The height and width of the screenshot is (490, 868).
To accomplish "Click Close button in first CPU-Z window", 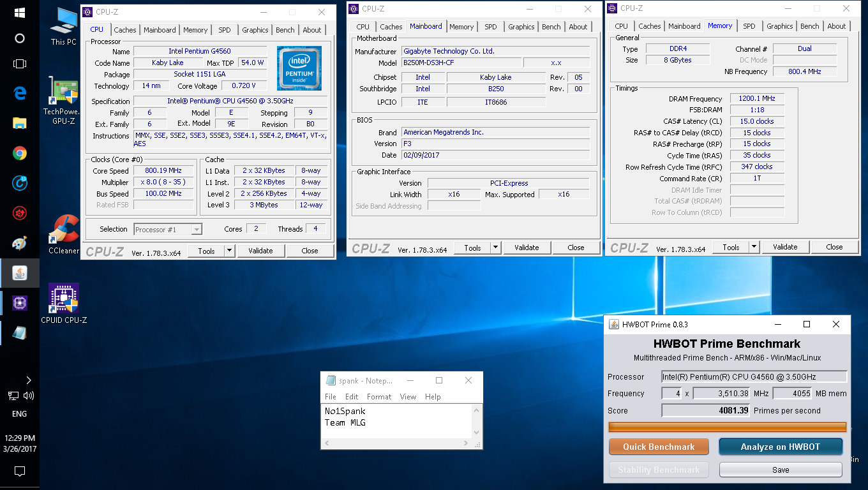I will 310,251.
